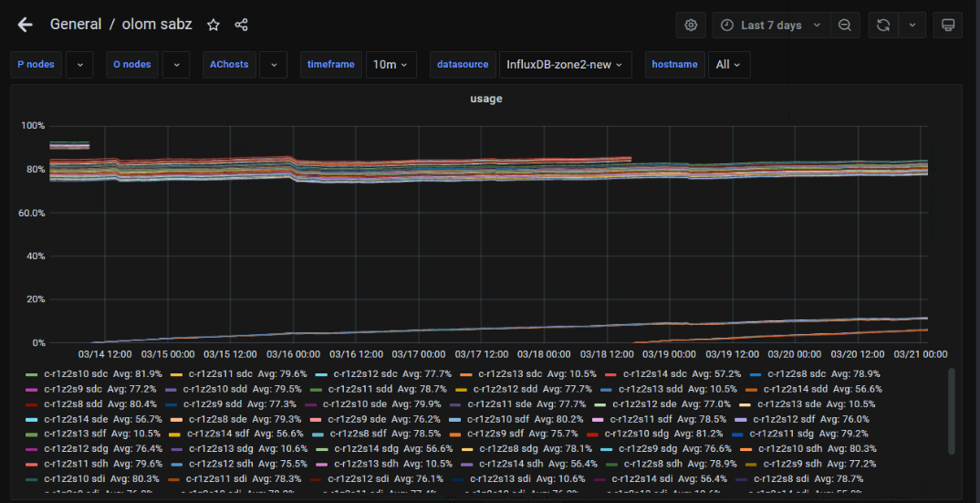Expand the O nodes variable dropdown
980x503 pixels.
[176, 65]
